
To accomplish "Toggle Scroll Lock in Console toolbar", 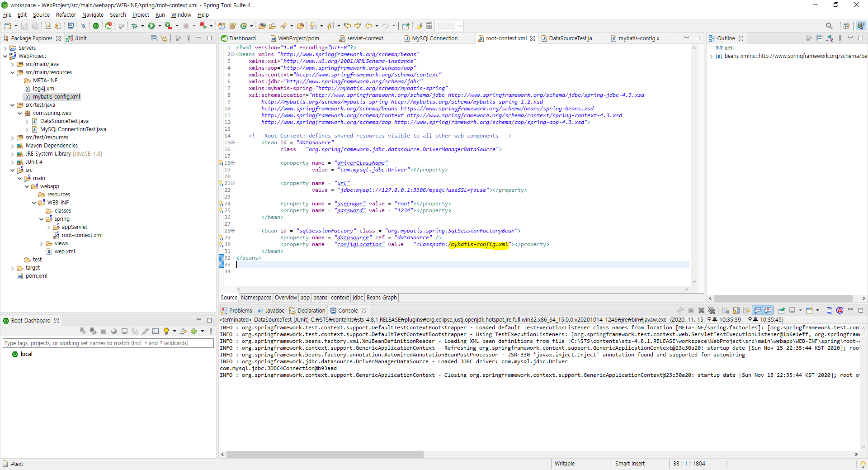I will pyautogui.click(x=736, y=310).
